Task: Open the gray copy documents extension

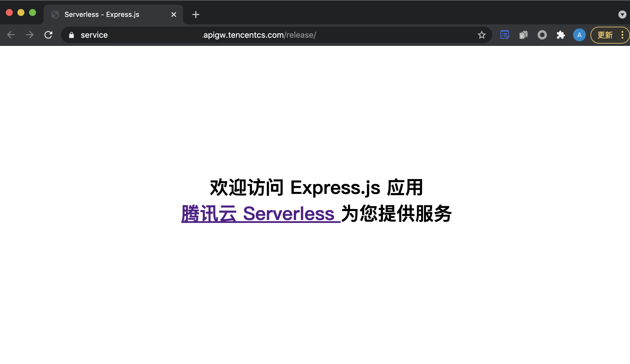Action: click(x=523, y=35)
